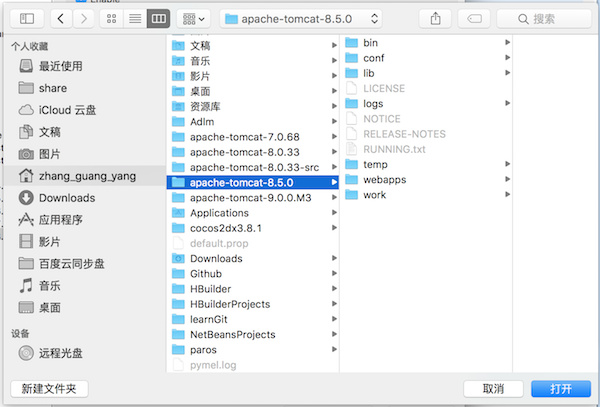Open iCloud 云盘 in the sidebar

pos(84,110)
